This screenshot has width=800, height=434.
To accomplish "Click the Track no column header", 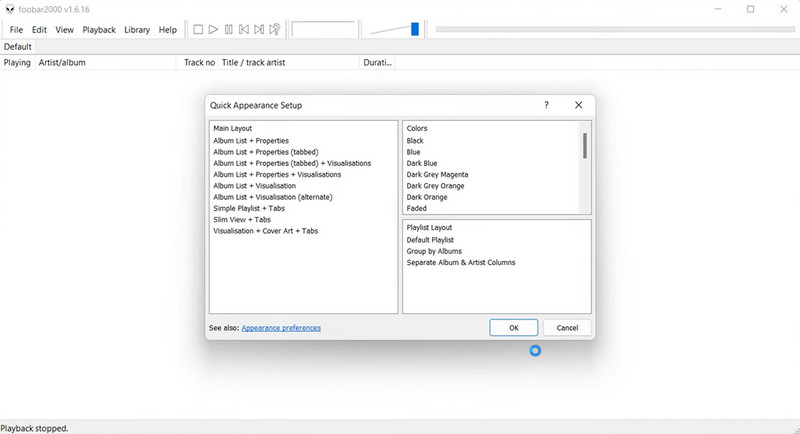I will 197,63.
